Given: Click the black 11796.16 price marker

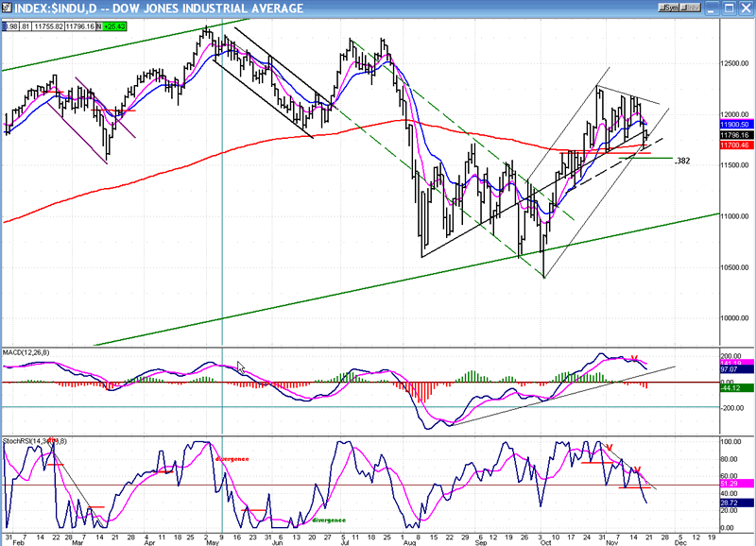Looking at the screenshot, I should coord(735,135).
